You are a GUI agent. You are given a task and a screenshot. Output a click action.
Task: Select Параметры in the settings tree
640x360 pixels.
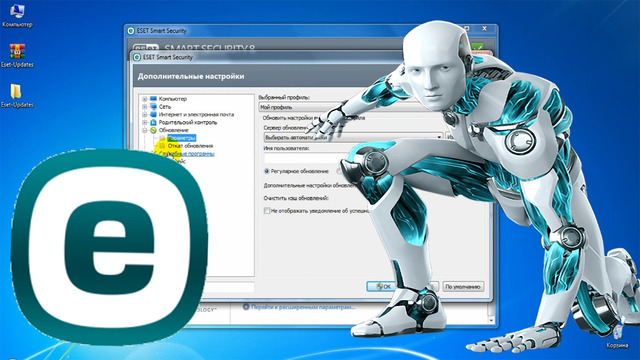[182, 138]
